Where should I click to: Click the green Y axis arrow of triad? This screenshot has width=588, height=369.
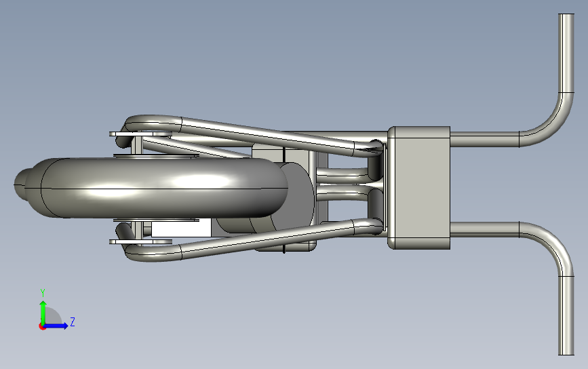point(43,312)
